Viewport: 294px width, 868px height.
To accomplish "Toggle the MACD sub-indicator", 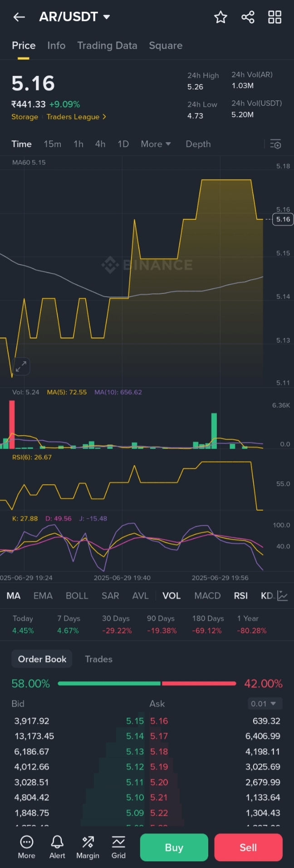I will [x=207, y=595].
